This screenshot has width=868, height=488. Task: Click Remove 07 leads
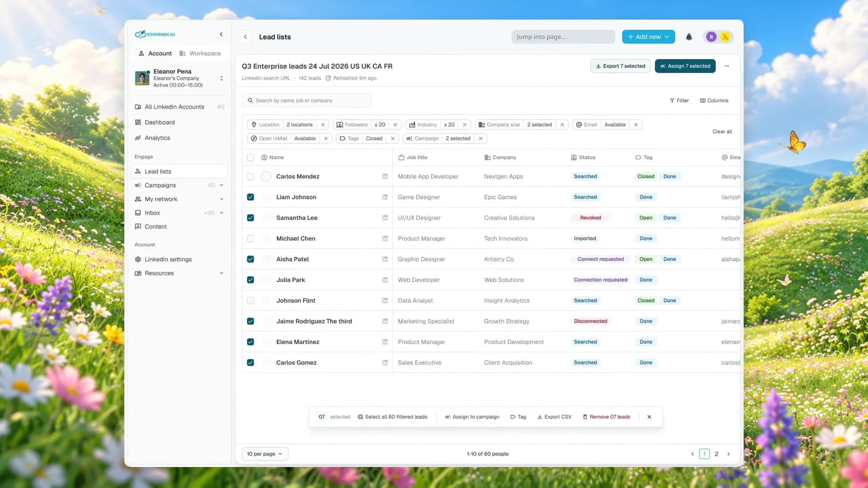(607, 417)
